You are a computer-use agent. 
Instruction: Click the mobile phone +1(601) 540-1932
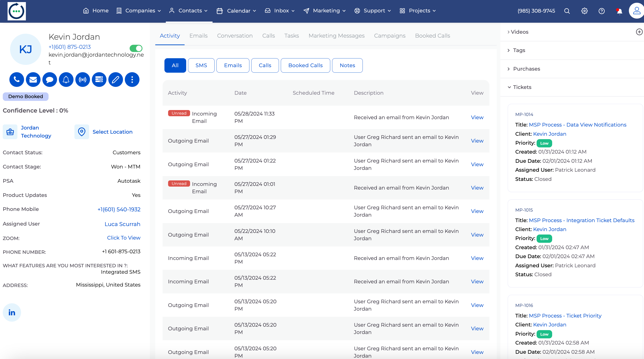pos(119,209)
